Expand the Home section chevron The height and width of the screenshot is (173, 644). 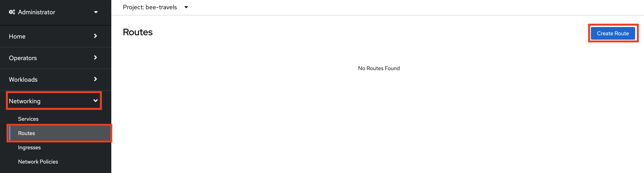(x=95, y=36)
